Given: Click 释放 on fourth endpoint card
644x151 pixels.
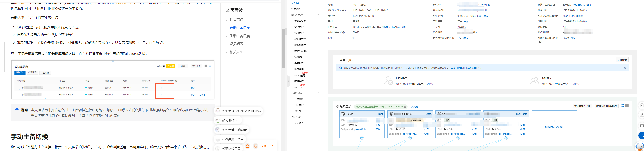Looking at the screenshot, I should (x=518, y=114).
